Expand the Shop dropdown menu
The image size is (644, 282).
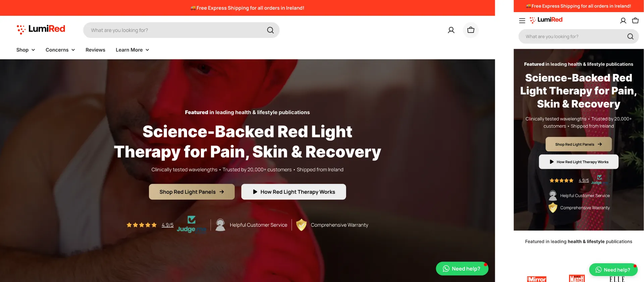click(x=25, y=50)
